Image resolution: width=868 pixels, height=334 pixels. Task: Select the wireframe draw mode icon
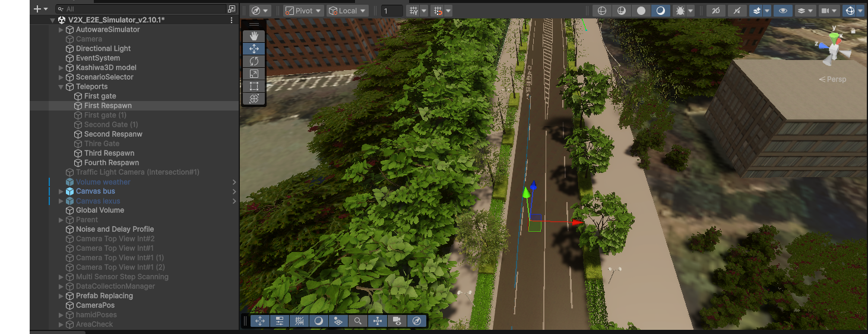click(602, 11)
